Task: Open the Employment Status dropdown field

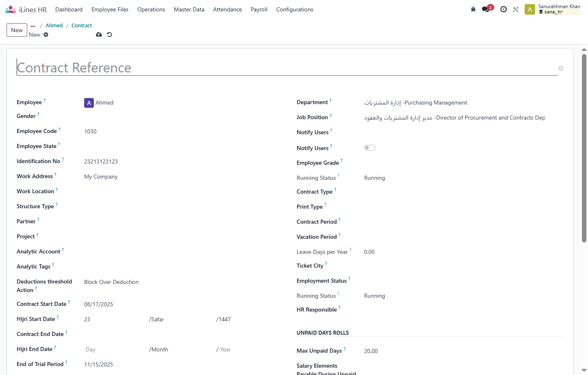Action: (463, 281)
